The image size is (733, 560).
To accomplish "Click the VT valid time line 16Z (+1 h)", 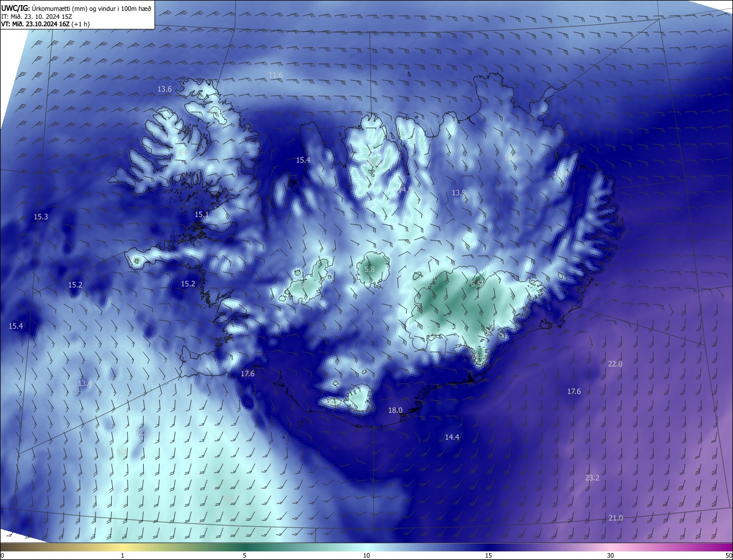I will coord(45,24).
